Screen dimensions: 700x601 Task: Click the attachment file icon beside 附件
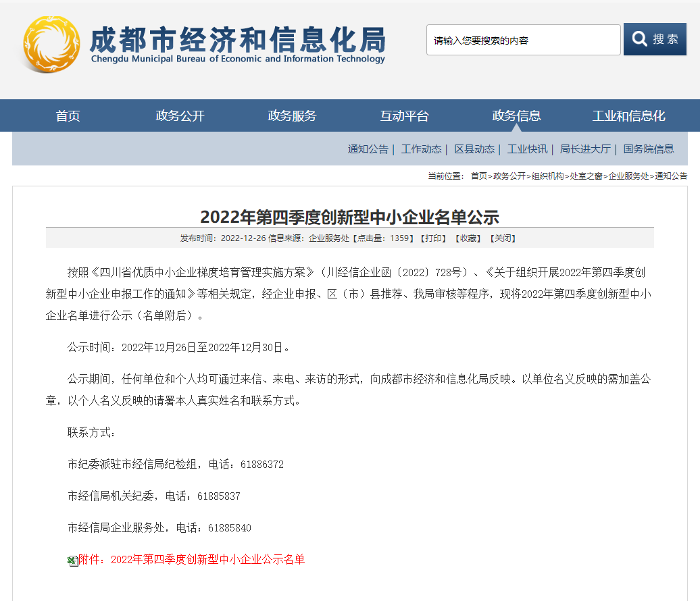coord(71,560)
